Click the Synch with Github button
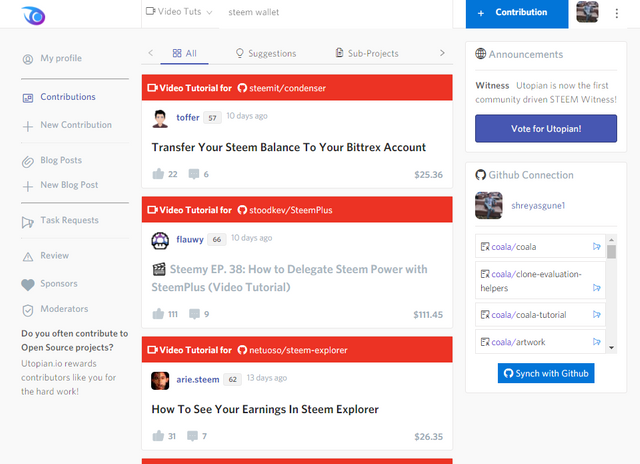 point(546,373)
